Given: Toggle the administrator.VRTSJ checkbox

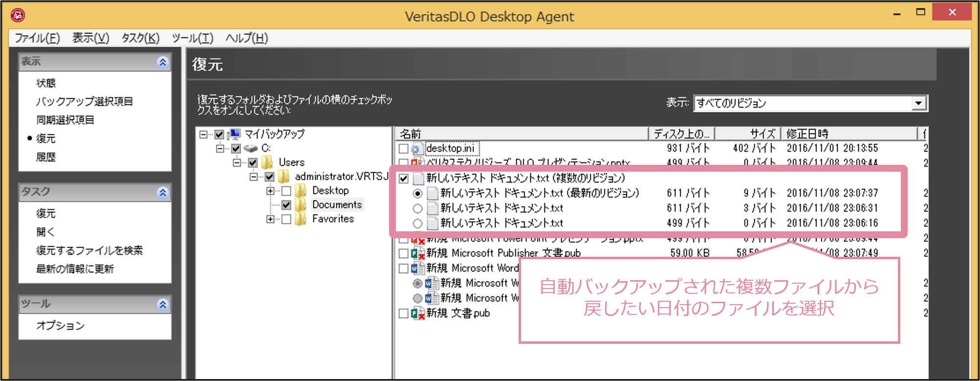Looking at the screenshot, I should tap(269, 177).
